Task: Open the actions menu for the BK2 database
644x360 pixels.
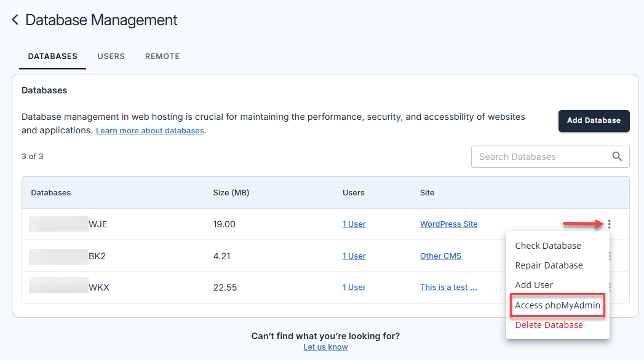Action: tap(608, 256)
